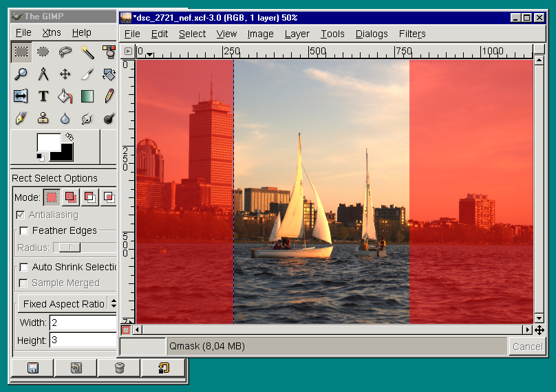Click the Width input field
556x392 pixels.
(83, 323)
